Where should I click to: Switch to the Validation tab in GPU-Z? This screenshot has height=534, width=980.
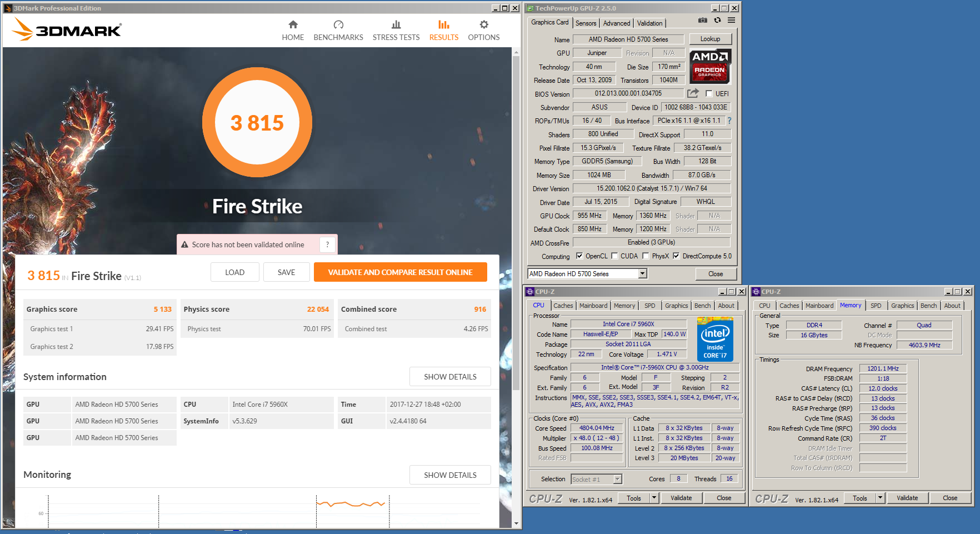pyautogui.click(x=649, y=23)
